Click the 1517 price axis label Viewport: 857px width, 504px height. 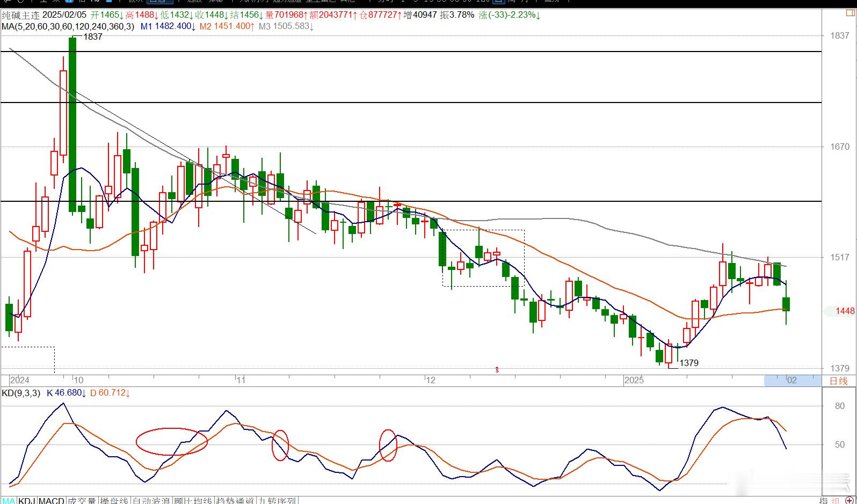point(839,258)
